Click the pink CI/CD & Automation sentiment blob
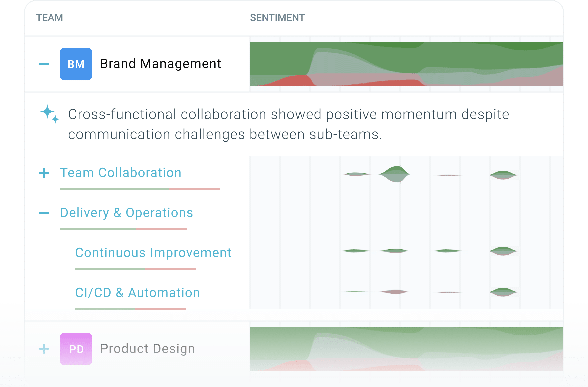The width and height of the screenshot is (588, 387). (x=394, y=292)
